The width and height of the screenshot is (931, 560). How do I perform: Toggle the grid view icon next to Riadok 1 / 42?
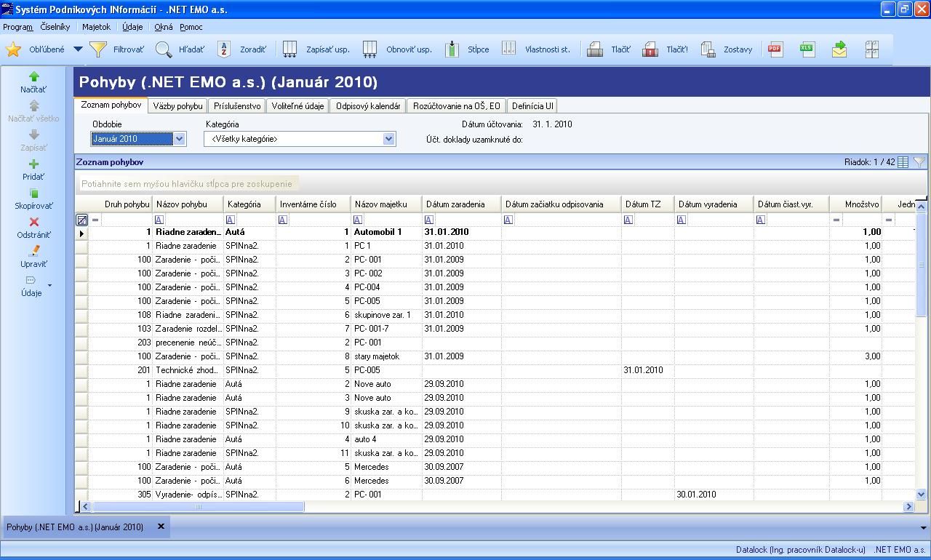click(903, 162)
